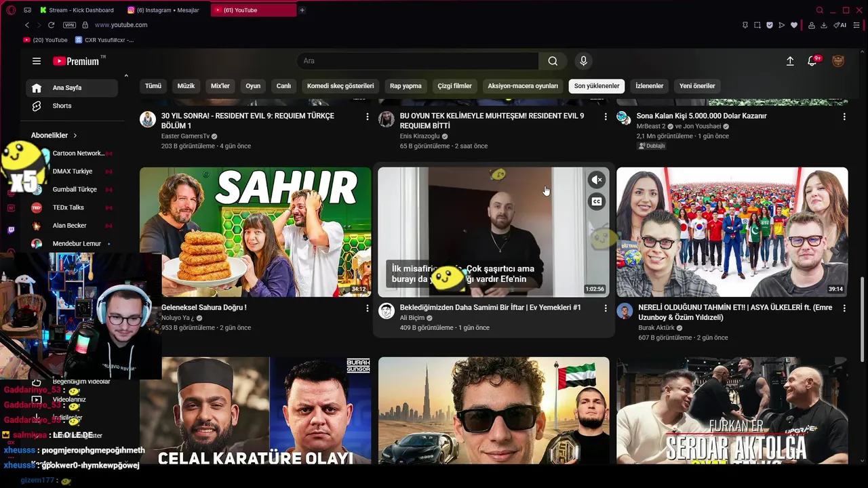Open the Opera main menu icon
This screenshot has width=868, height=488.
point(11,10)
